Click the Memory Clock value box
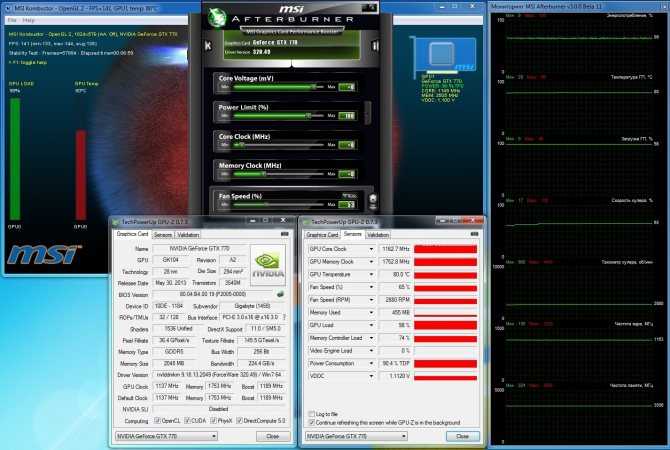The height and width of the screenshot is (450, 670). click(x=347, y=174)
